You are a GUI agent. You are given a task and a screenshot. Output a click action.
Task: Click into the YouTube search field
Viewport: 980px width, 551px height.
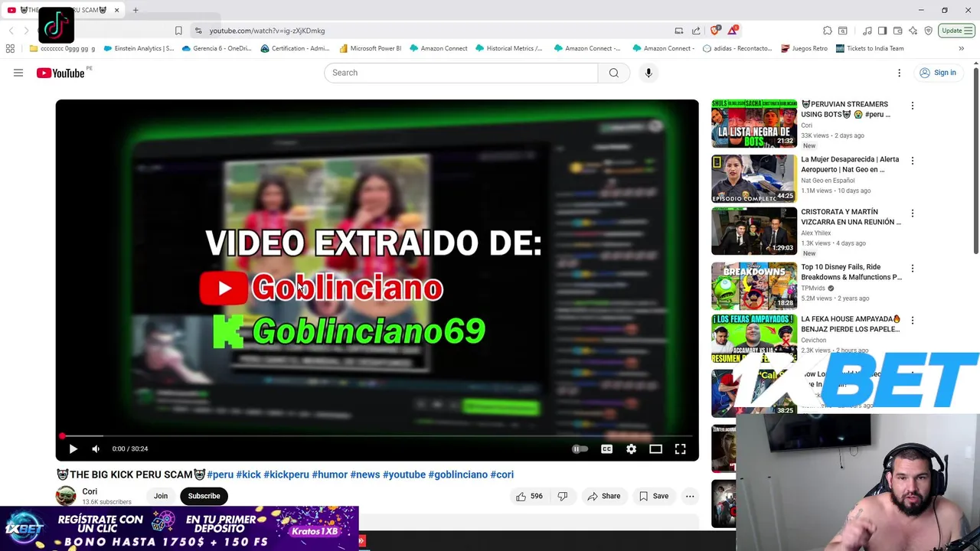click(461, 73)
